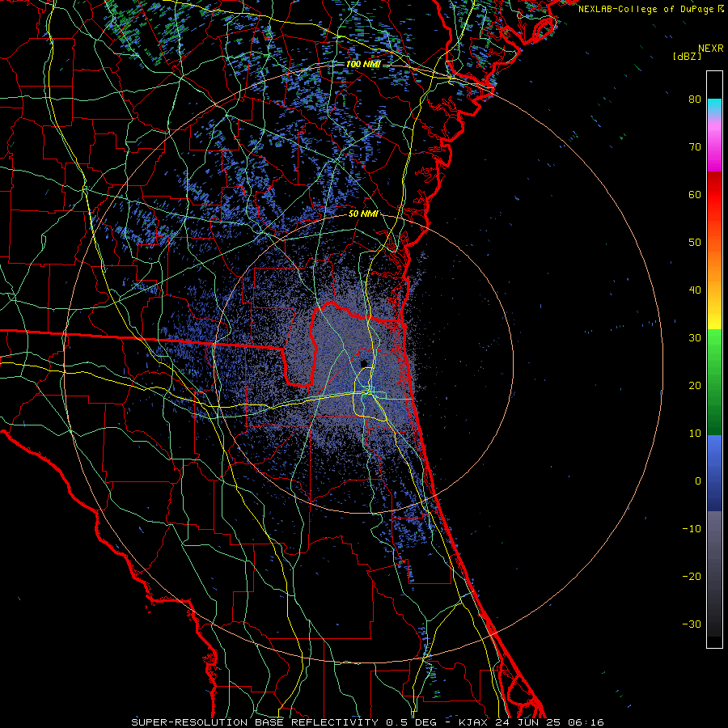
Task: Click the magenta band of the color bar
Action: (714, 149)
